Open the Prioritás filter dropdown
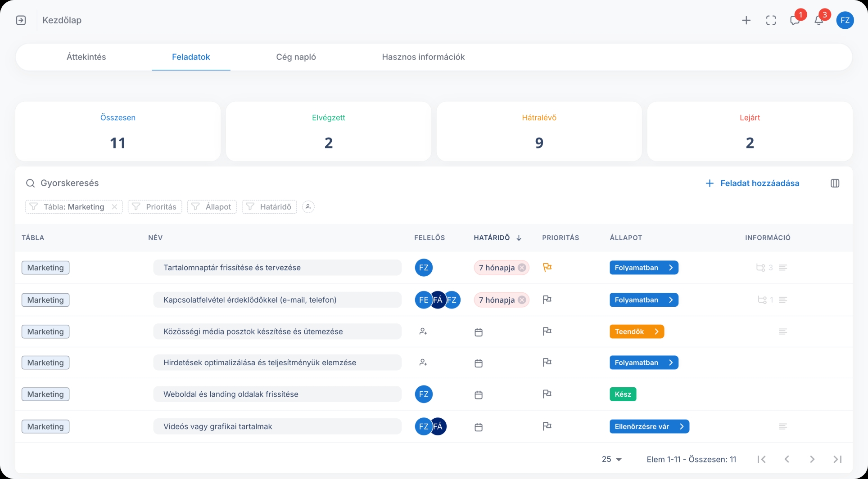 pyautogui.click(x=154, y=207)
